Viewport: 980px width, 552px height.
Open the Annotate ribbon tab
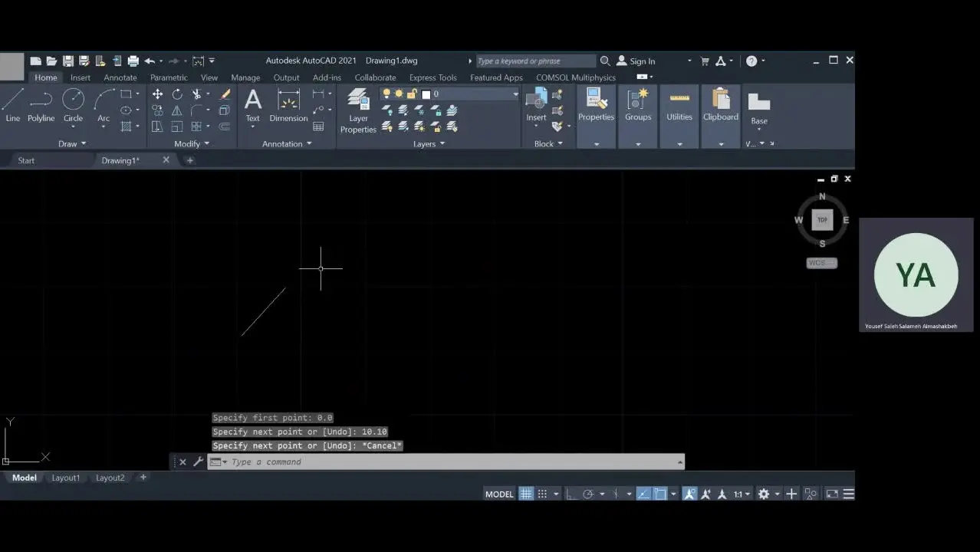[120, 77]
